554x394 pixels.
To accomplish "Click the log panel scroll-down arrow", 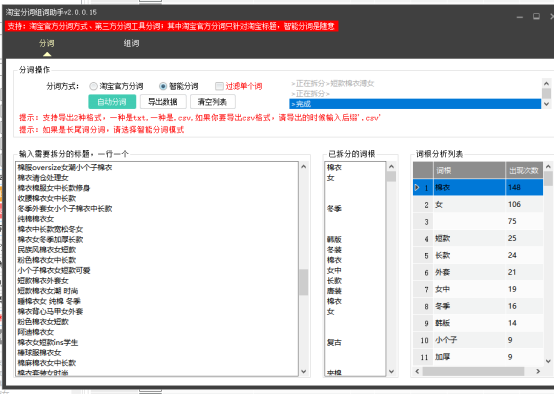I will click(x=546, y=104).
